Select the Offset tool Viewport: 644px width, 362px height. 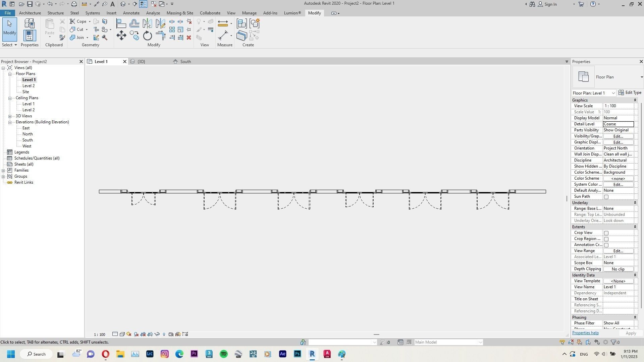(x=134, y=23)
